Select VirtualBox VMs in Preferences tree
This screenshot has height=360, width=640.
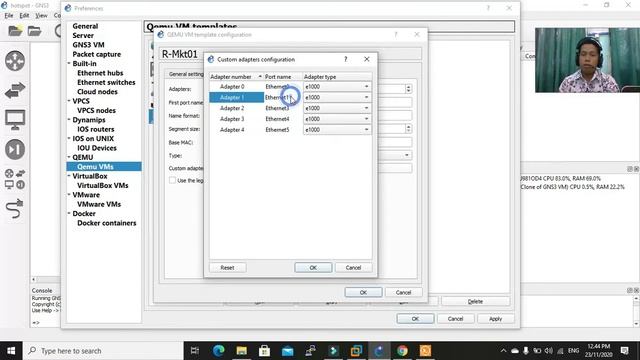tap(102, 186)
